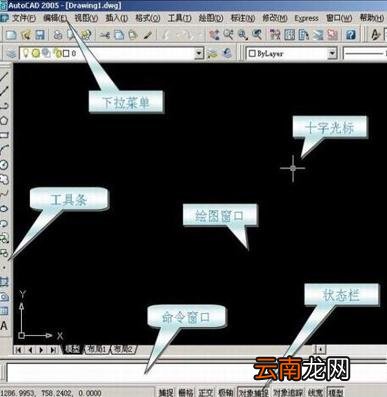
Task: Open the 窗口(W) menu
Action: [339, 18]
